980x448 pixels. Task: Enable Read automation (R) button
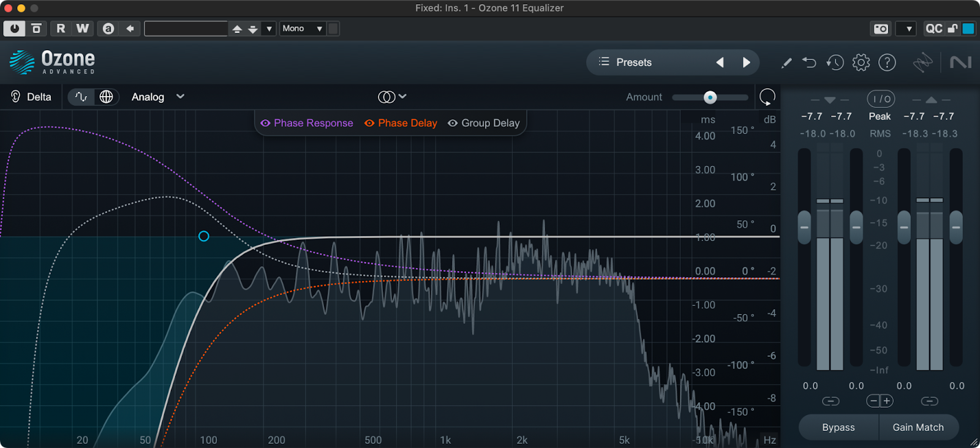point(61,29)
